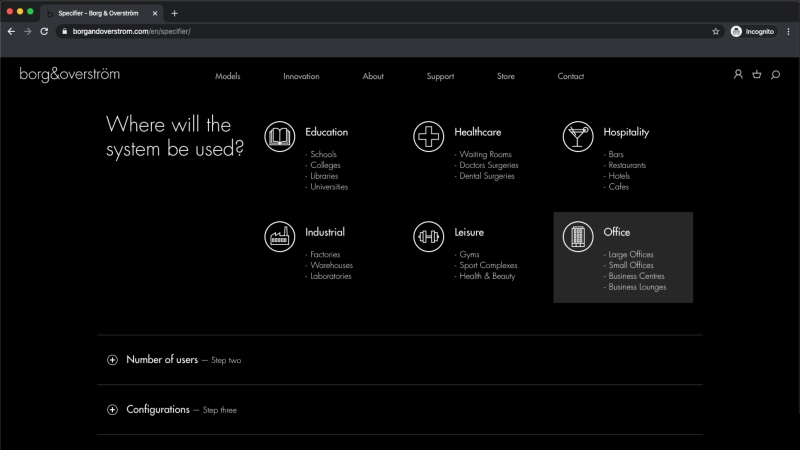Select the Office heading
Screen dimensions: 800x450
(617, 232)
